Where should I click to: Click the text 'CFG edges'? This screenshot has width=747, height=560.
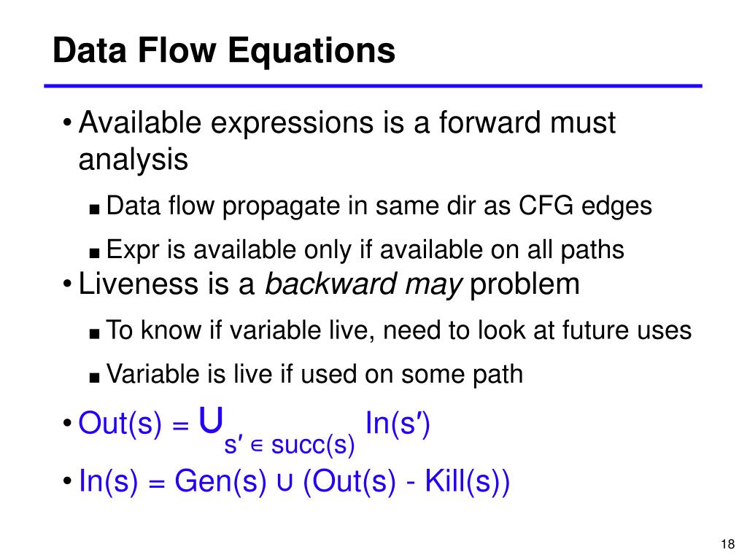[x=586, y=206]
